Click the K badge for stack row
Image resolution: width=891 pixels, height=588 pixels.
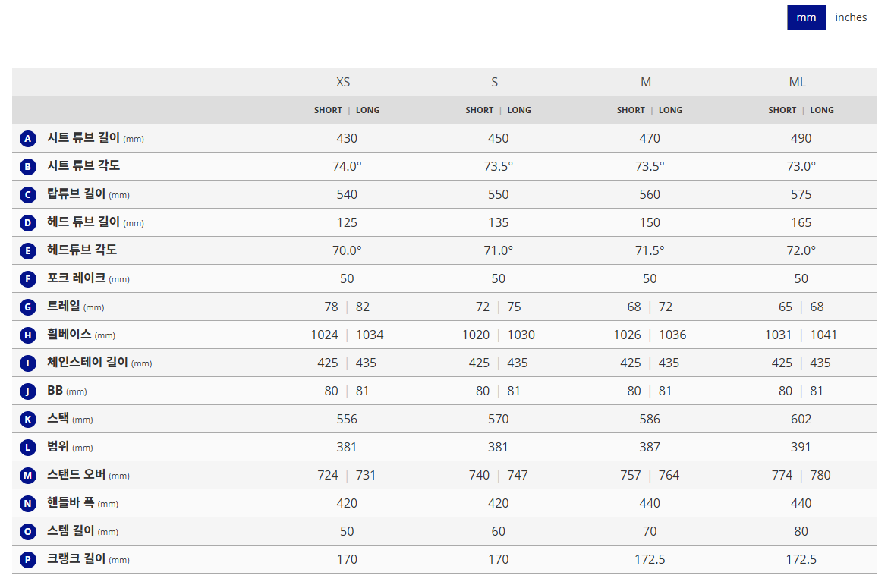(28, 420)
